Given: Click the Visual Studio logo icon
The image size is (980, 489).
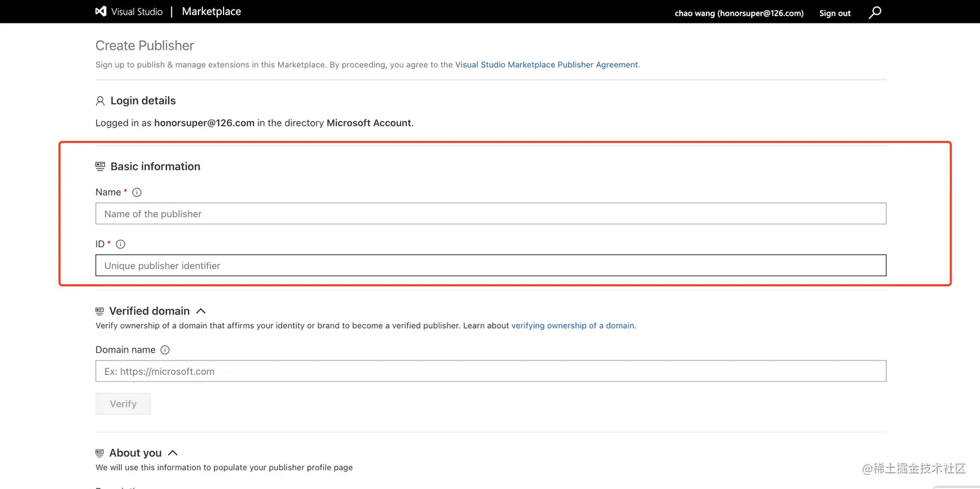Looking at the screenshot, I should point(100,12).
